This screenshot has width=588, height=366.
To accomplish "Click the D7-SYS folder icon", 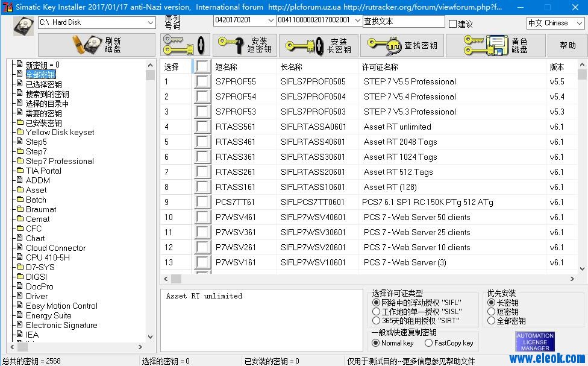I will [20, 267].
